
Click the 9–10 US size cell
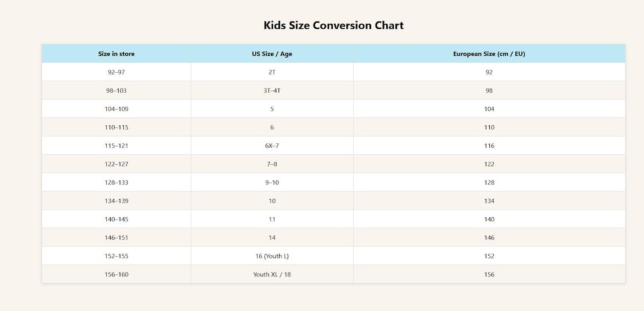point(272,182)
